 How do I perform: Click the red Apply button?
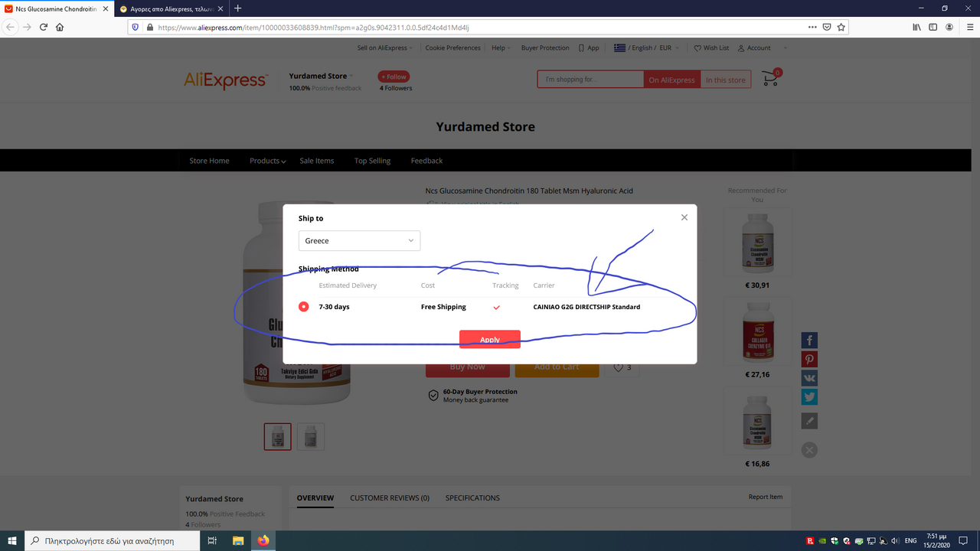pos(490,339)
